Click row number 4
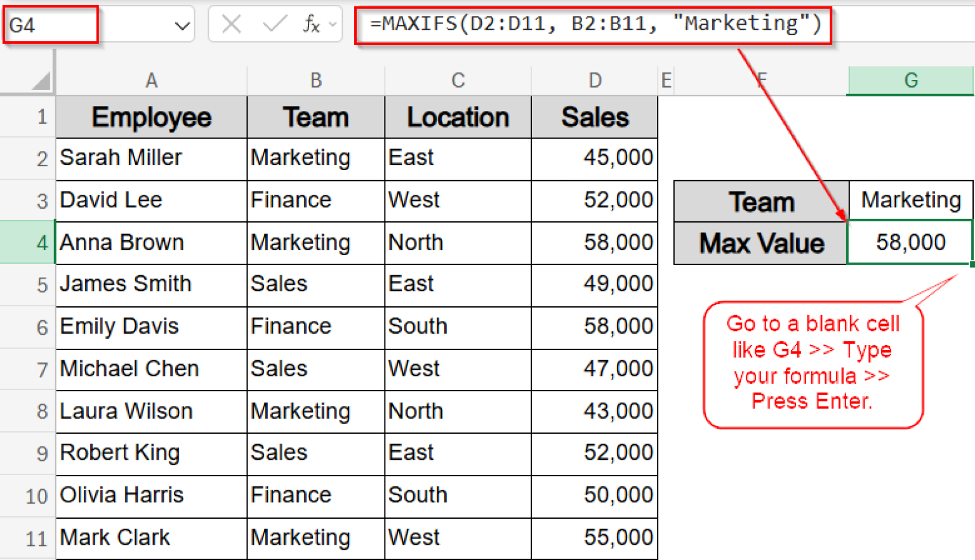 [41, 243]
